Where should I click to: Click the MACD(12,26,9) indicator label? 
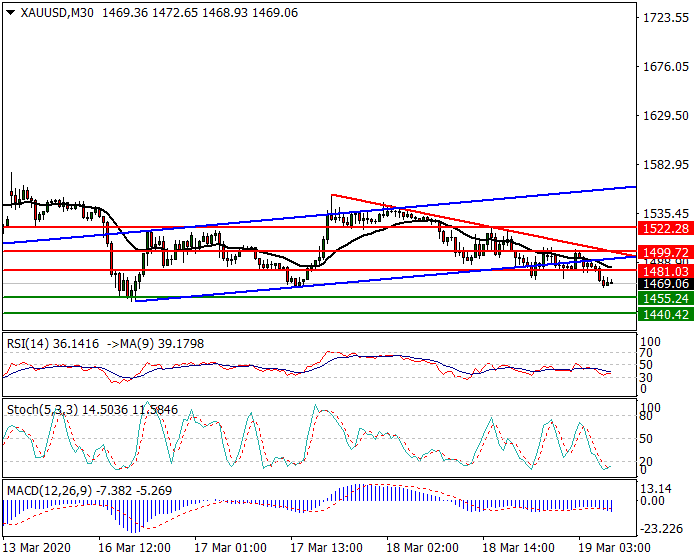pos(50,491)
